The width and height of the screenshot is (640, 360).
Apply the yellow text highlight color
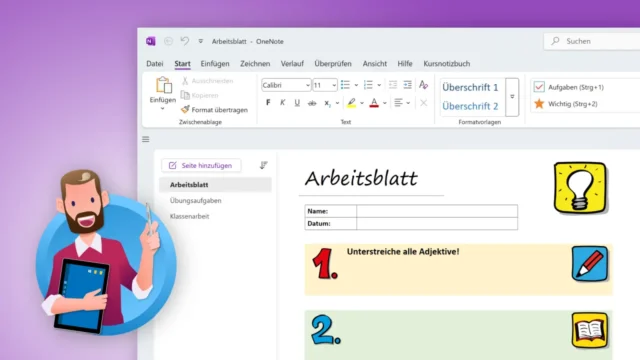click(x=351, y=103)
